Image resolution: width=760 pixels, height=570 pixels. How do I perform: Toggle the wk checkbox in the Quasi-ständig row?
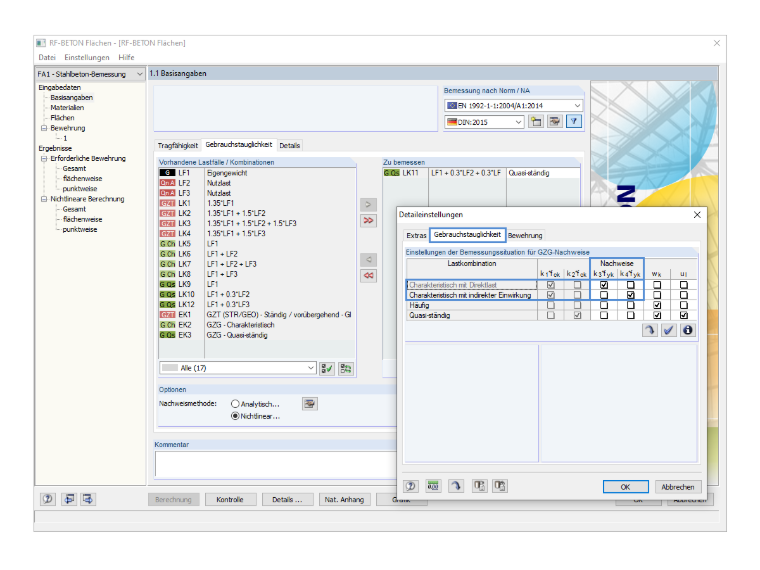tap(657, 316)
